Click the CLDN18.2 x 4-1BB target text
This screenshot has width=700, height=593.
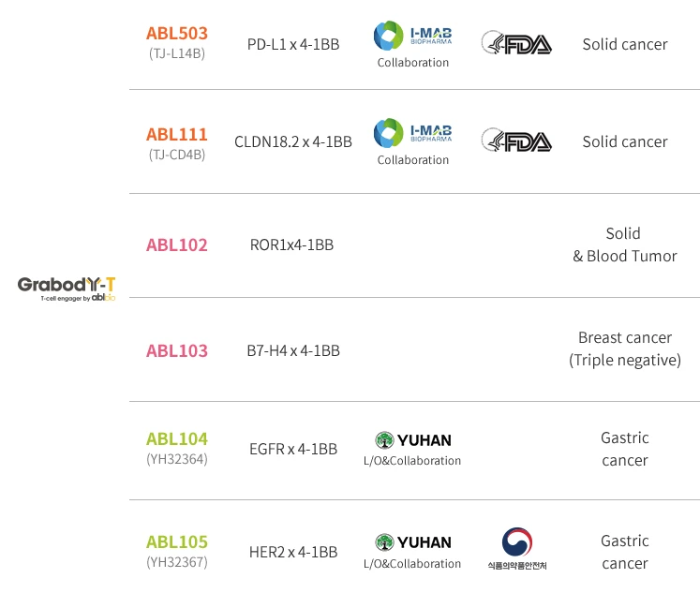point(293,141)
